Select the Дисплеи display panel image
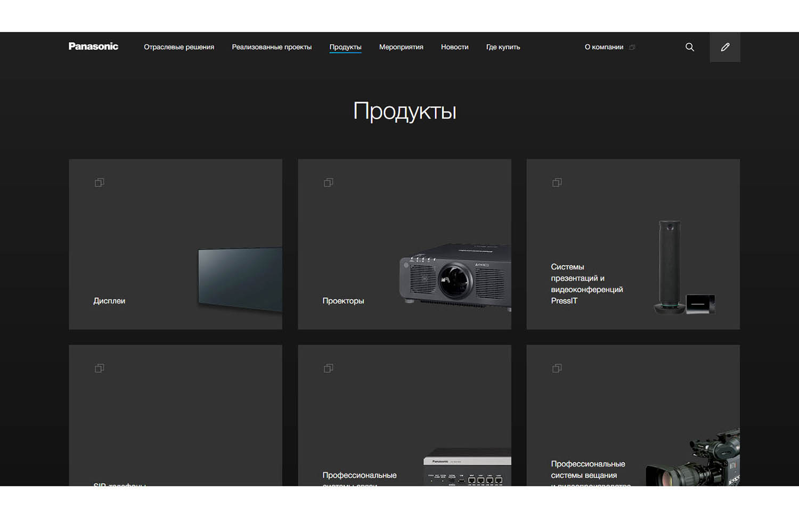799x532 pixels. tap(240, 279)
